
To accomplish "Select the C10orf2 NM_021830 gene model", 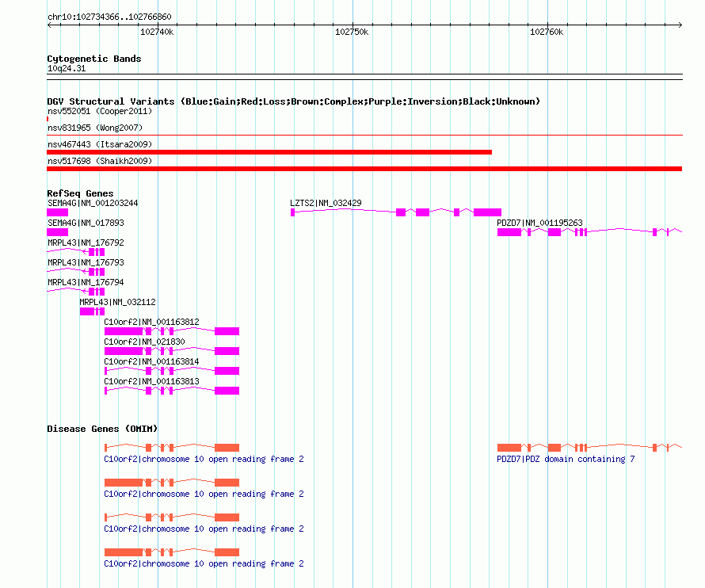I will 172,351.
